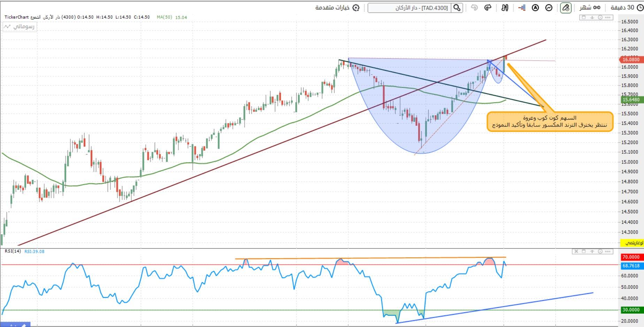Click the undo arrow in the toolbar

click(474, 8)
